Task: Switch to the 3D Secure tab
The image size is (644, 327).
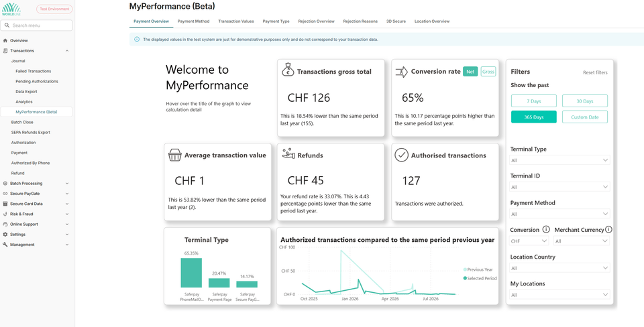Action: tap(396, 21)
